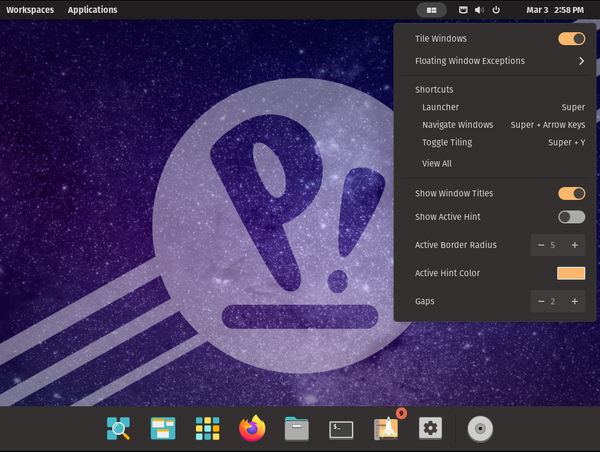Toggle the Tile Windows switch
The width and height of the screenshot is (600, 452).
click(571, 39)
